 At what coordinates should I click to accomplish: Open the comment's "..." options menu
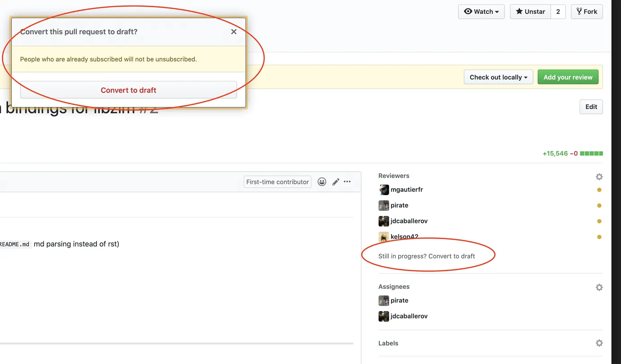coord(347,182)
